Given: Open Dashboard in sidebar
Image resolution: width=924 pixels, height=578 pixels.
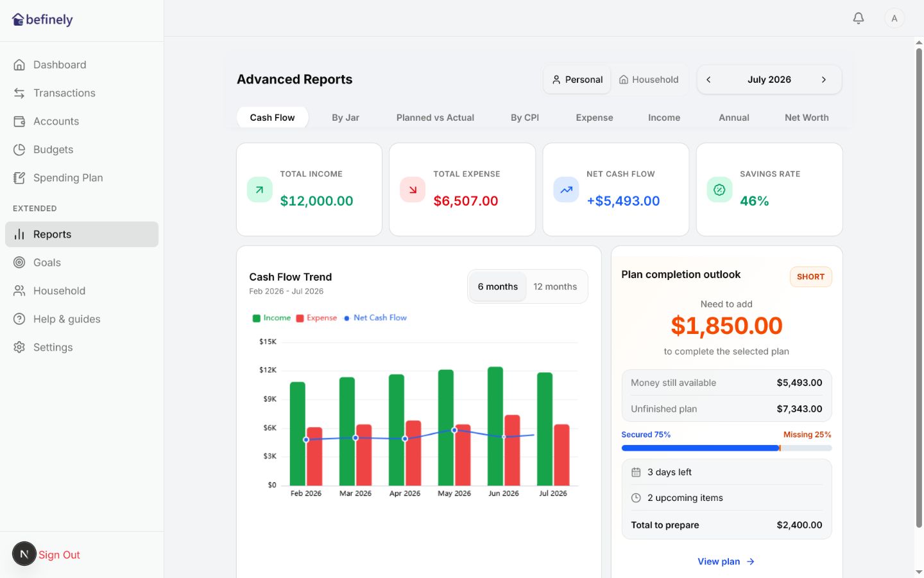Looking at the screenshot, I should 81,65.
